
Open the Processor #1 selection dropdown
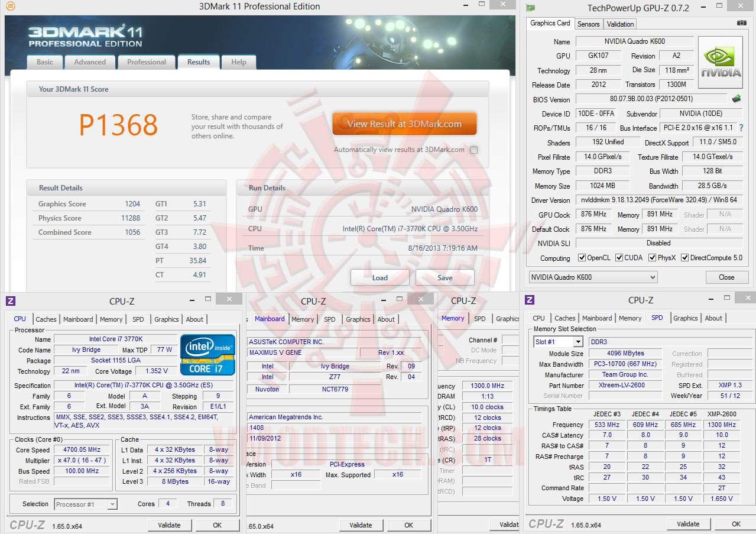click(x=86, y=504)
